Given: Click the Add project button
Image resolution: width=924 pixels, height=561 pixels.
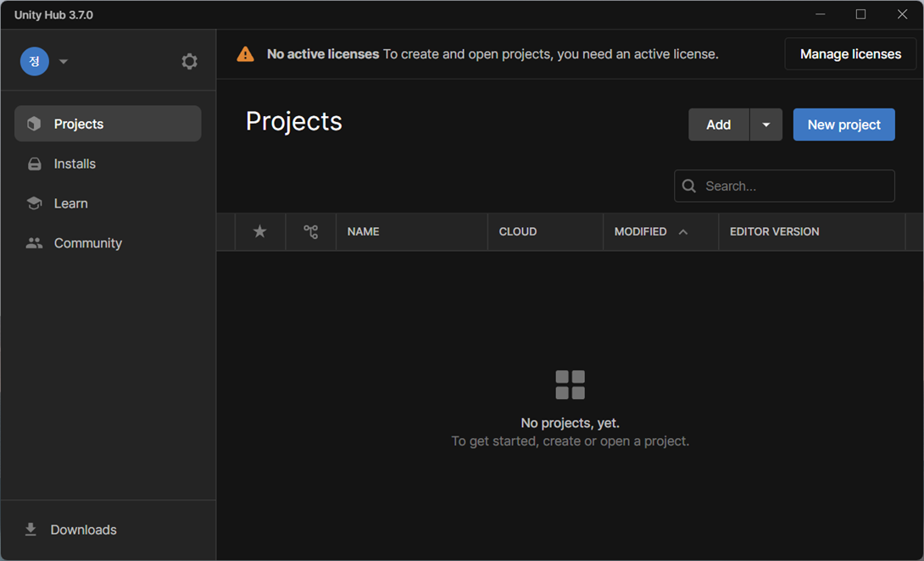Looking at the screenshot, I should (719, 125).
